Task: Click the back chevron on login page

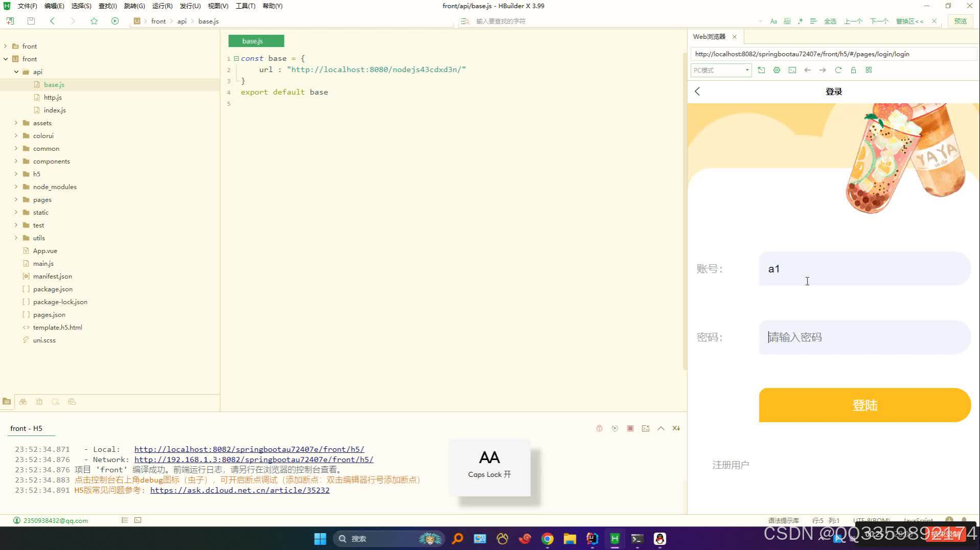Action: [x=697, y=91]
